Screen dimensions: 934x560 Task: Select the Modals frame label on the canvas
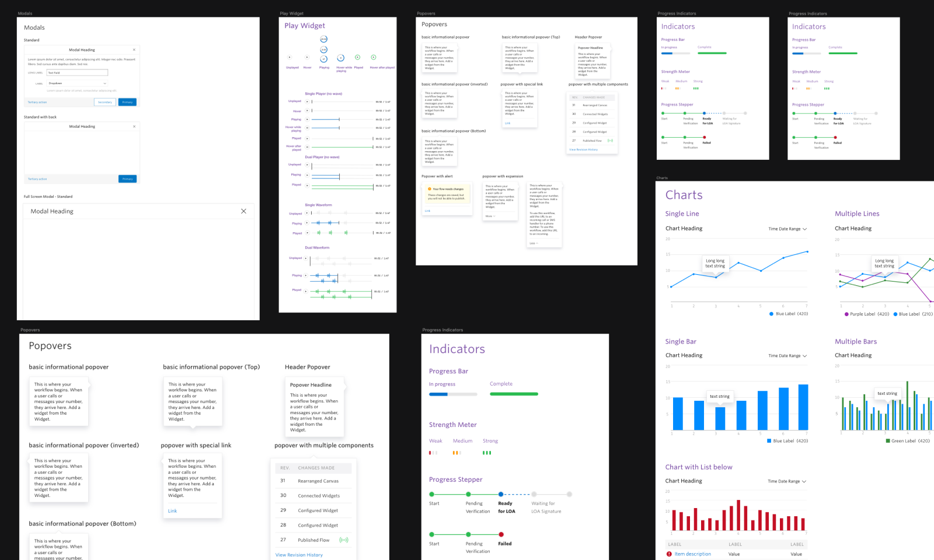point(25,13)
